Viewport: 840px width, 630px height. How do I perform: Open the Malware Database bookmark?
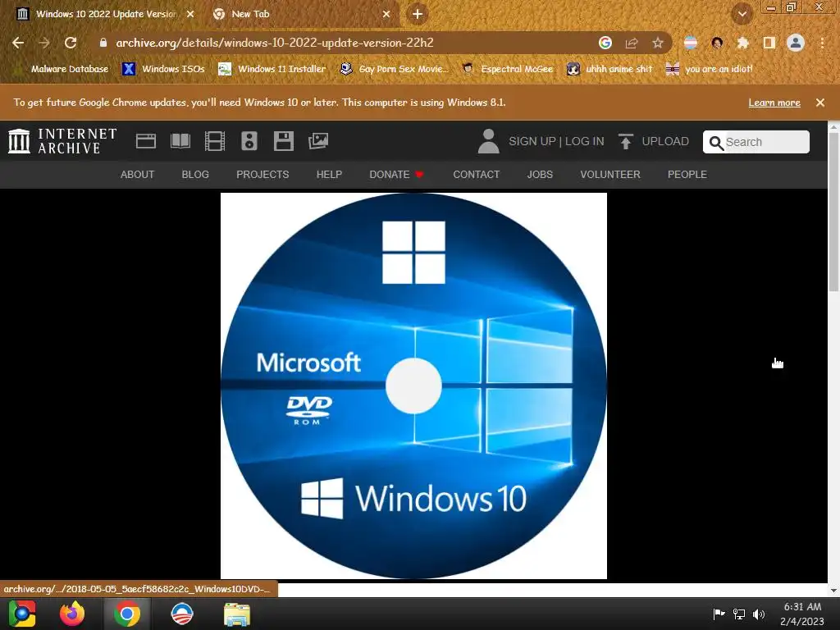pos(62,69)
